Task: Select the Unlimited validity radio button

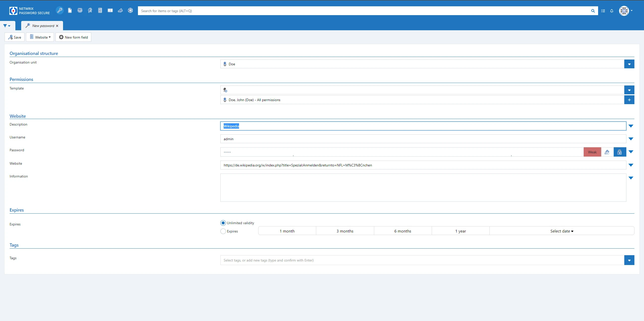Action: point(223,223)
